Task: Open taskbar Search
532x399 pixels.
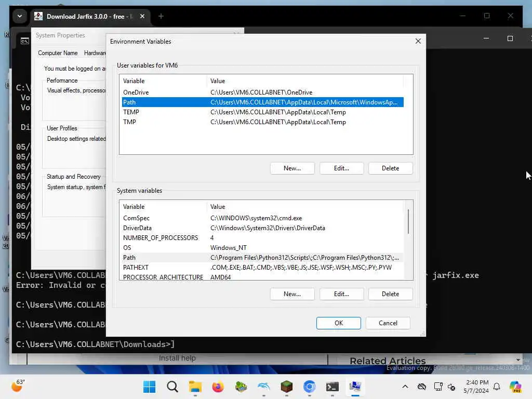Action: click(x=172, y=387)
